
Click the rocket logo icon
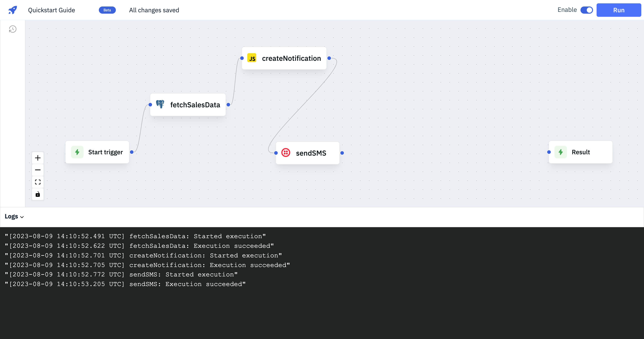coord(13,10)
